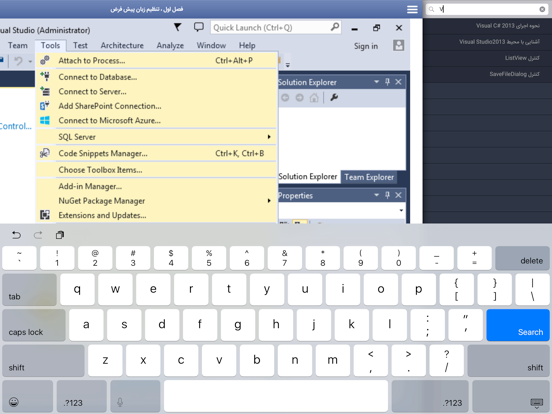Tap the emoji key on keyboard
The height and width of the screenshot is (414, 552).
27,396
